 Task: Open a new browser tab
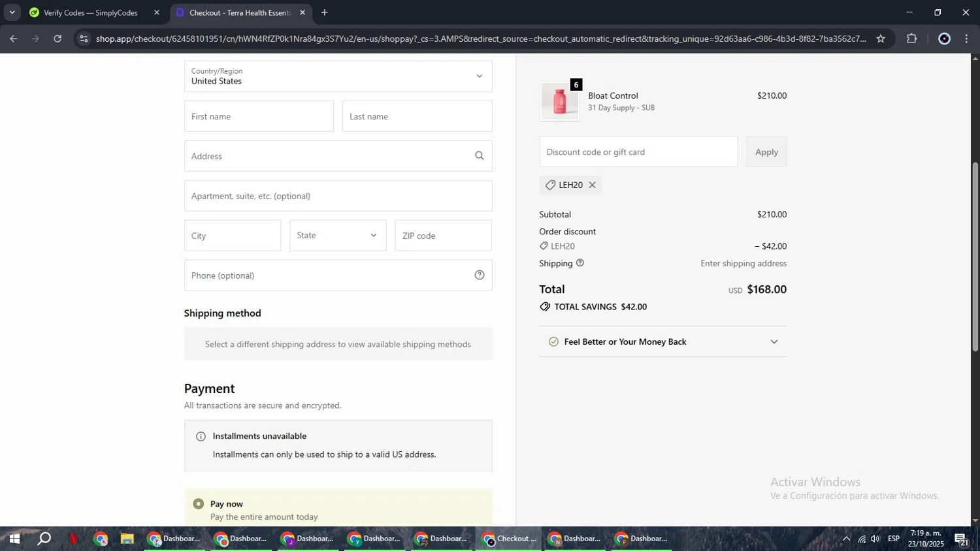[325, 12]
